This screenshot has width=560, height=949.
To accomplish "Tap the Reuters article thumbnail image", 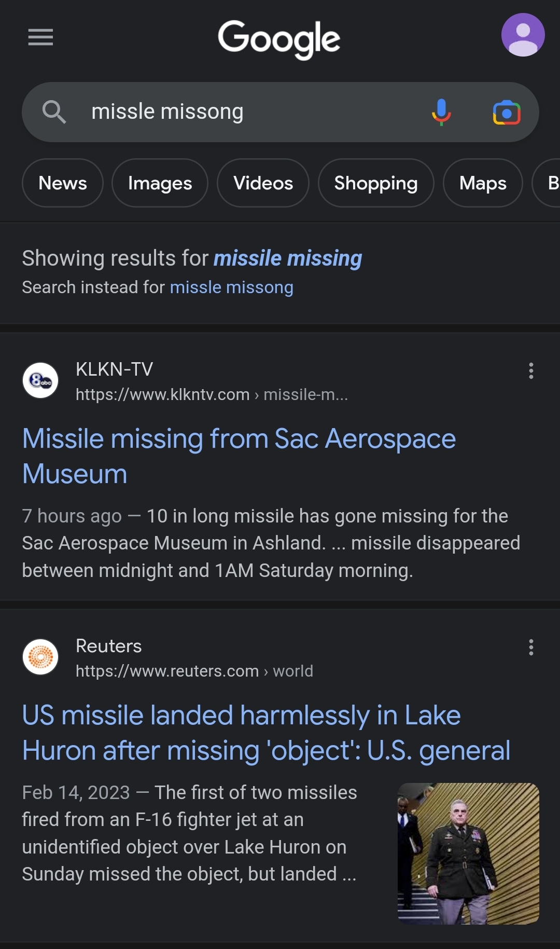I will [468, 854].
